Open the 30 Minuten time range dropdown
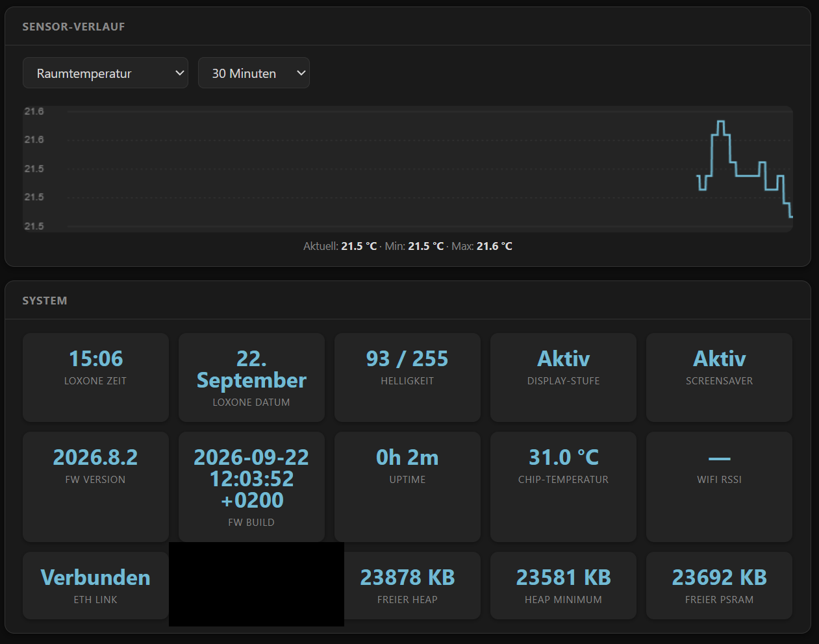 tap(253, 73)
